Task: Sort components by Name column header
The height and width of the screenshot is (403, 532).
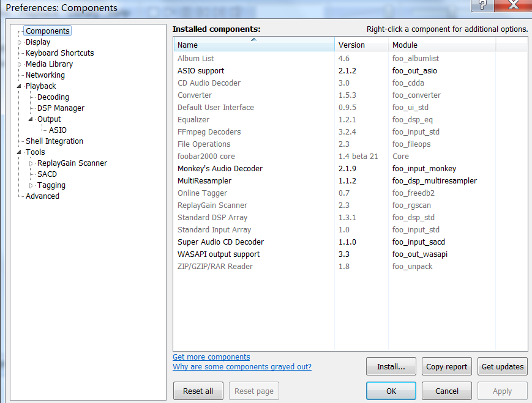Action: tap(254, 45)
